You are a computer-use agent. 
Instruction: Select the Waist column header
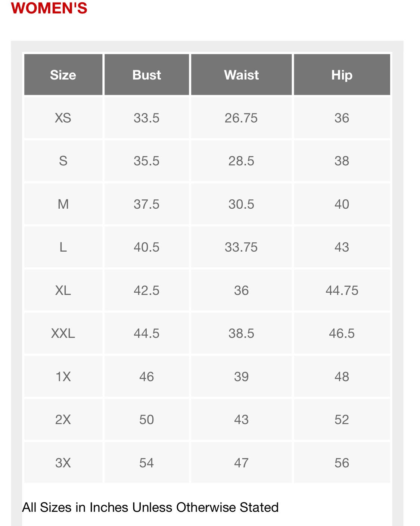click(241, 75)
